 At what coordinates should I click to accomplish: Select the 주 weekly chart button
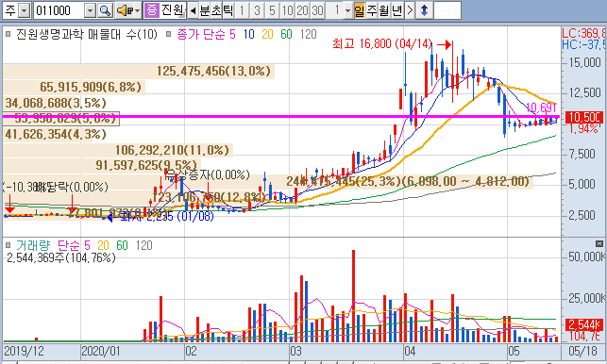(372, 10)
